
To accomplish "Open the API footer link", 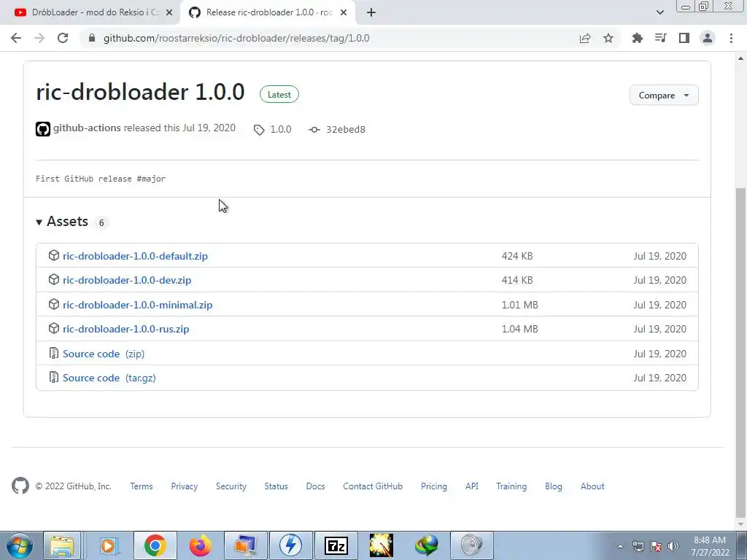I will (472, 486).
